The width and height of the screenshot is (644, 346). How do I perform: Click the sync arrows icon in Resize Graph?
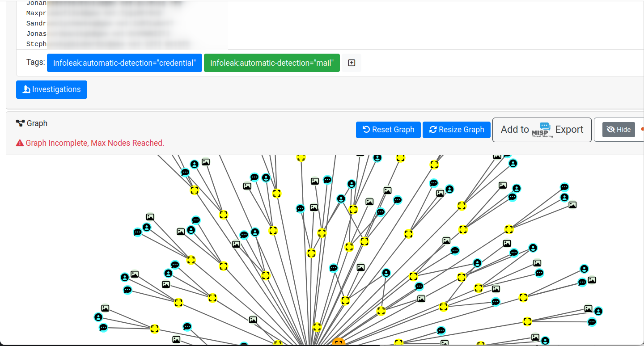click(x=432, y=130)
